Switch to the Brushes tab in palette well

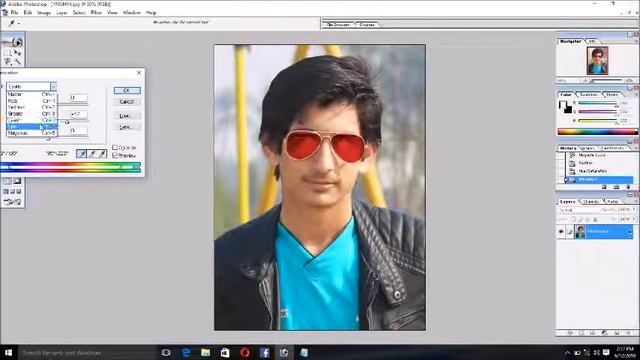coord(367,25)
